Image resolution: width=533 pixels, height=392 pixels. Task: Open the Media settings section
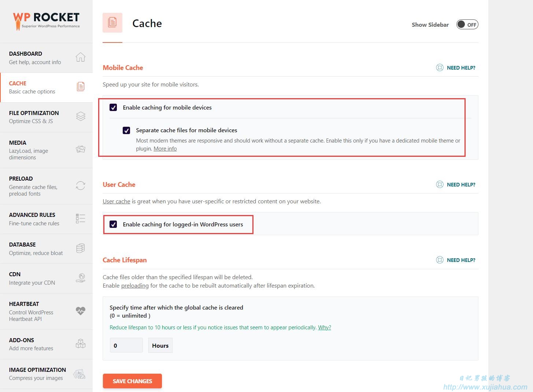[x=46, y=150]
